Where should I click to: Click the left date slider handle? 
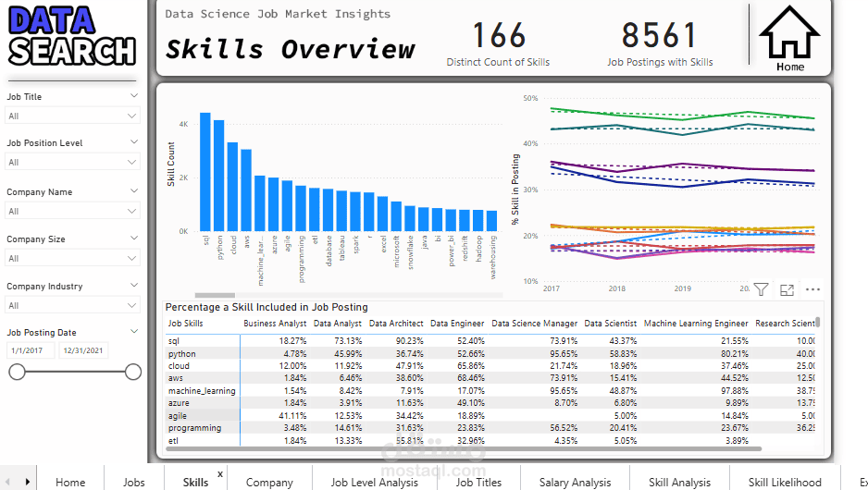pos(18,372)
